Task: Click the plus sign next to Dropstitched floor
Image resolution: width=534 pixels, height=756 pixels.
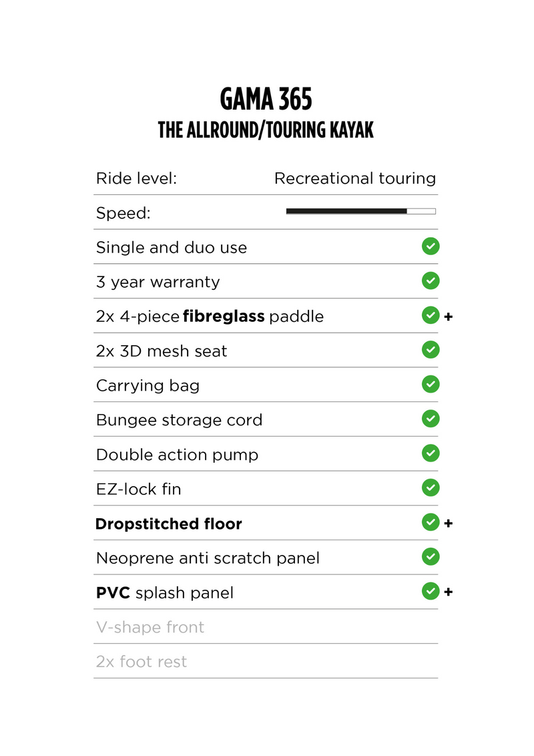Action: 448,524
